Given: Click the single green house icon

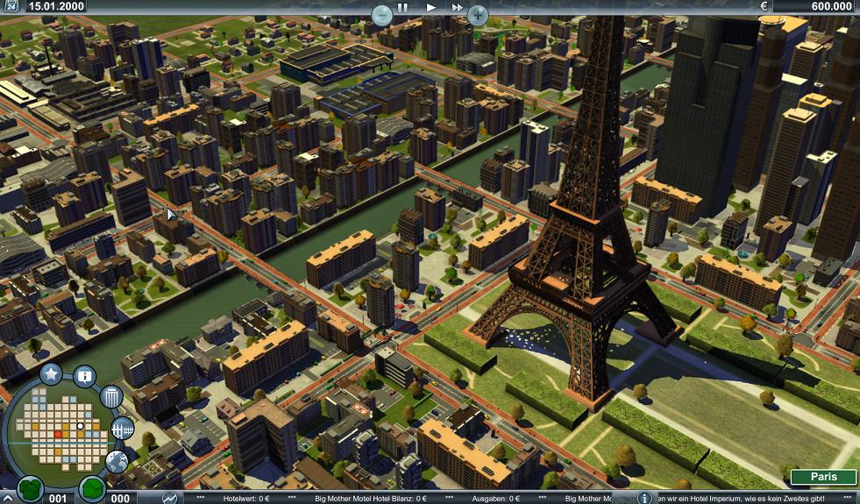Looking at the screenshot, I should pyautogui.click(x=92, y=488).
